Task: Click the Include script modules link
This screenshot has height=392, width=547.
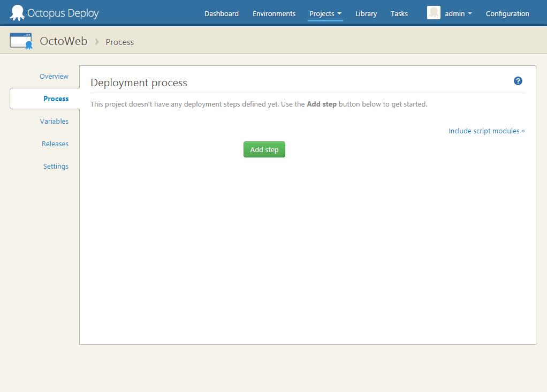Action: pyautogui.click(x=486, y=131)
